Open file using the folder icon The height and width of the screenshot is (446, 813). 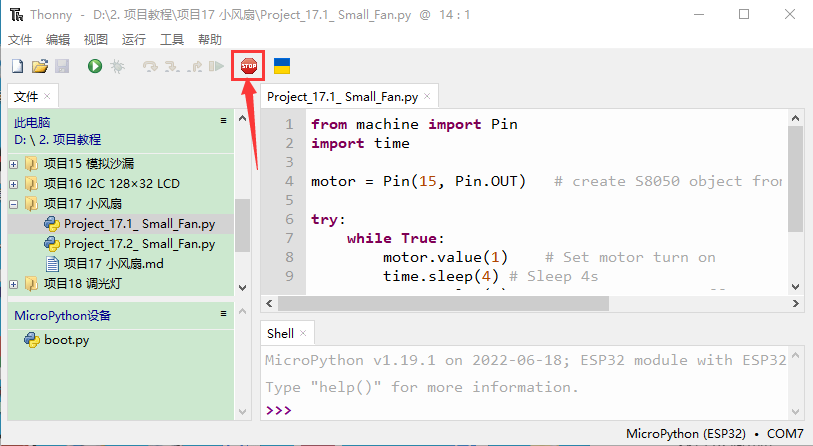40,66
